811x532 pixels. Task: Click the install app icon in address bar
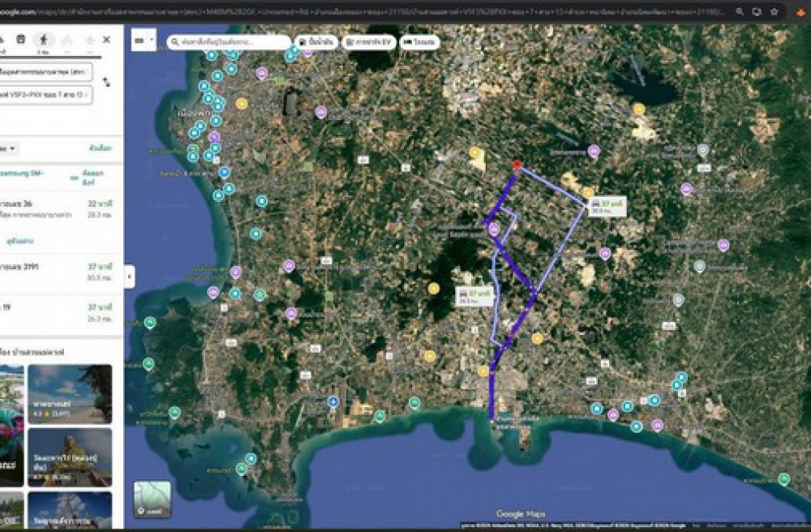(757, 11)
